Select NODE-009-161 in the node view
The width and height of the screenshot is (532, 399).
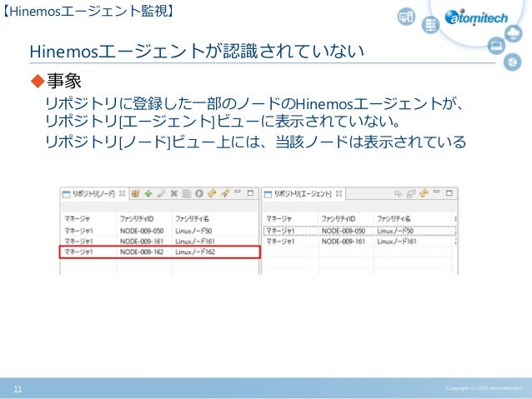coord(142,242)
